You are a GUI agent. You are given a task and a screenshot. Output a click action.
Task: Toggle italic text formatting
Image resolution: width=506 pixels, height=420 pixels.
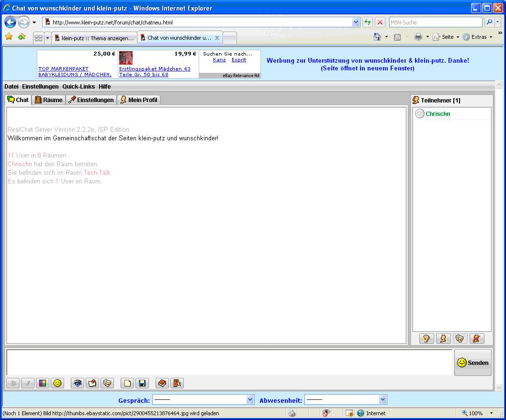(28, 383)
